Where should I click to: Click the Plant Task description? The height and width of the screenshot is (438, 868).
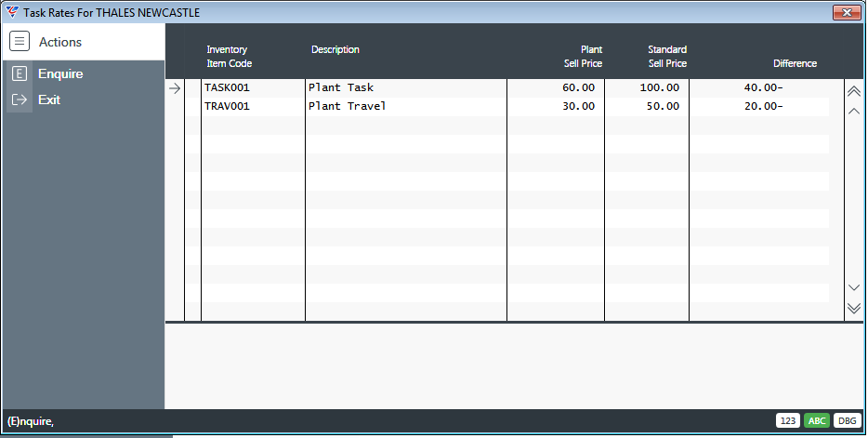341,87
